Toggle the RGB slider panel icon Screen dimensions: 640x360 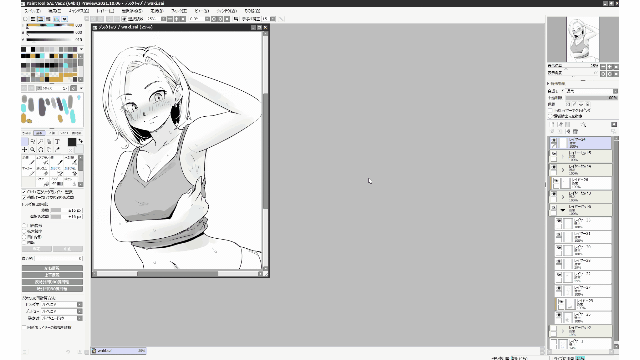(x=33, y=19)
